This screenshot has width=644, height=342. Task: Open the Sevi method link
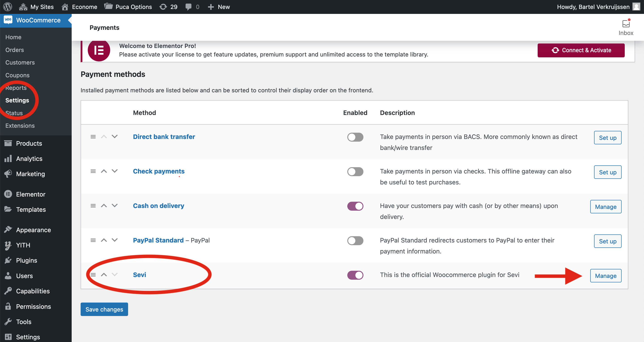tap(140, 275)
